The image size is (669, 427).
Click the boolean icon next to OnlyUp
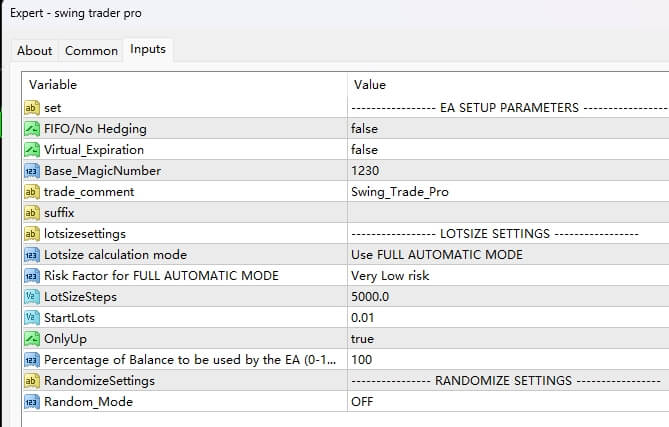click(31, 338)
